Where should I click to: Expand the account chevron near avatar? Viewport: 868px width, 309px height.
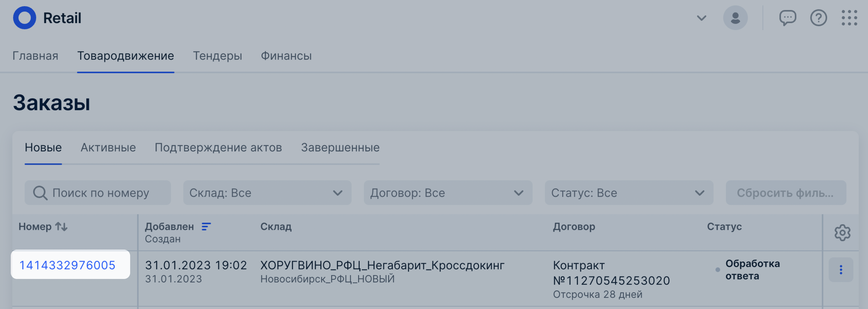coord(701,18)
